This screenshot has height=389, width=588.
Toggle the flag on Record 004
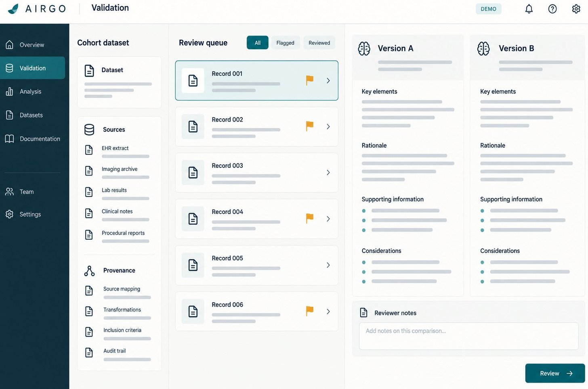(310, 219)
